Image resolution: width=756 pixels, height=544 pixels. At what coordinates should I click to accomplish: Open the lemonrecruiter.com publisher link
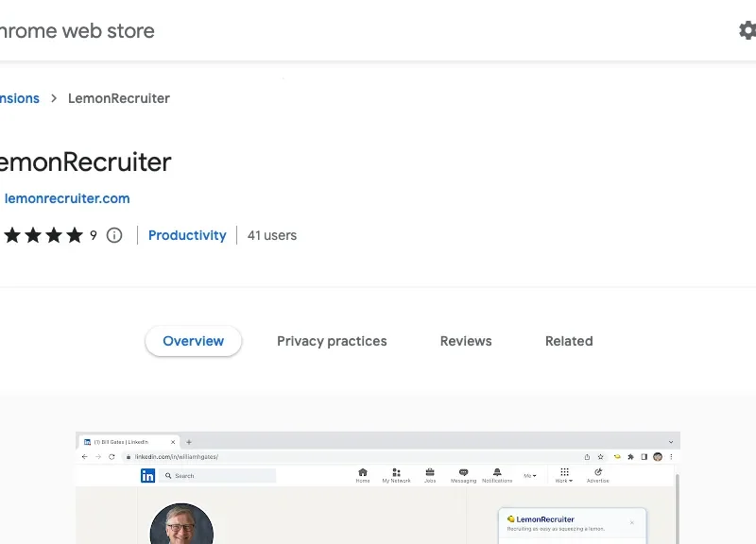[67, 198]
